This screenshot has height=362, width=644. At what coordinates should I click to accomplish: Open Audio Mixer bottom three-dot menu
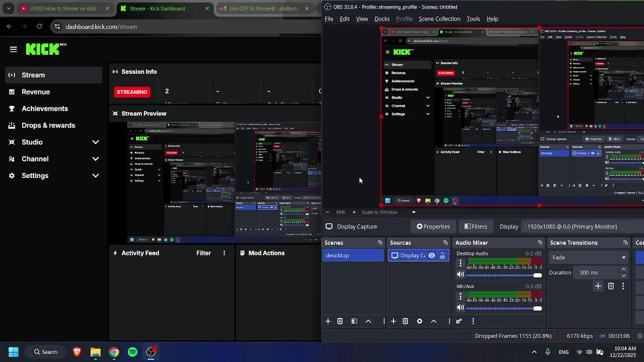point(473,321)
